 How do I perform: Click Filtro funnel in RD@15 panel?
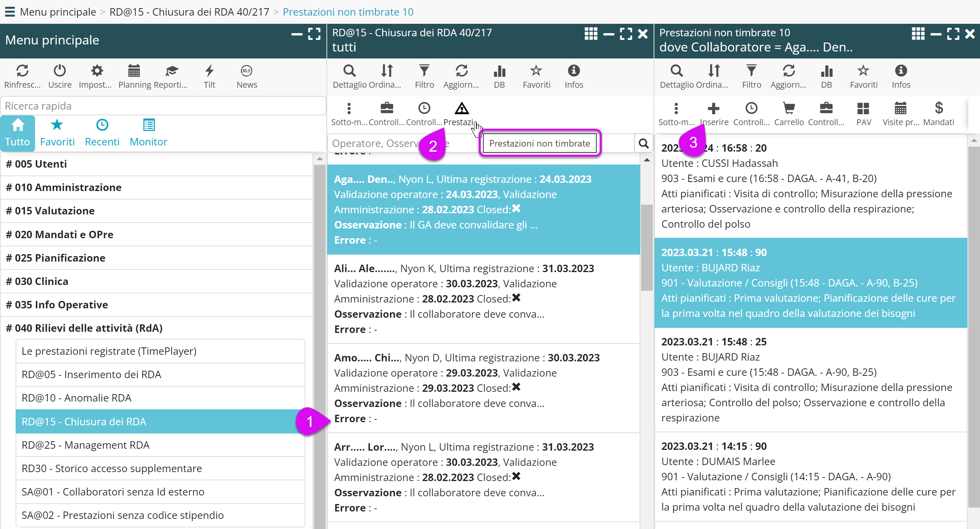[x=424, y=71]
